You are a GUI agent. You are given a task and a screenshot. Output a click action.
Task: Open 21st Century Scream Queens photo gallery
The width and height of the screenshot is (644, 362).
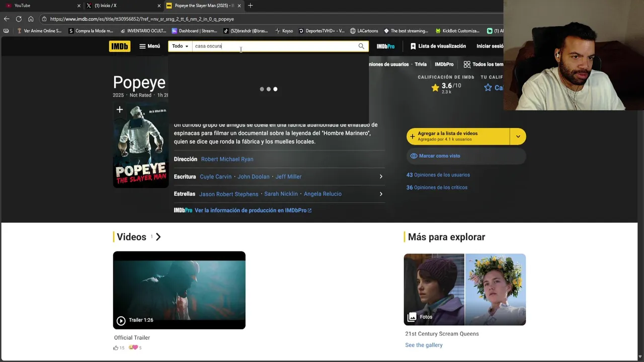pyautogui.click(x=465, y=290)
